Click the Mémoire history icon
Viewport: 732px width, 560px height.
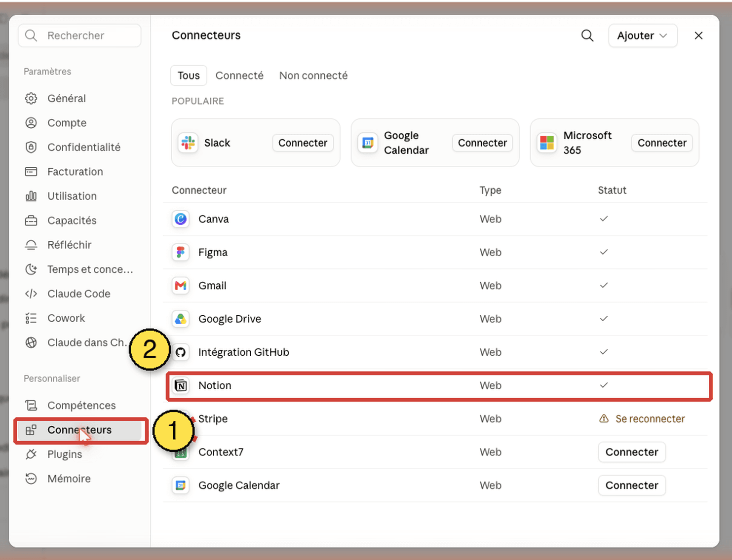coord(31,479)
